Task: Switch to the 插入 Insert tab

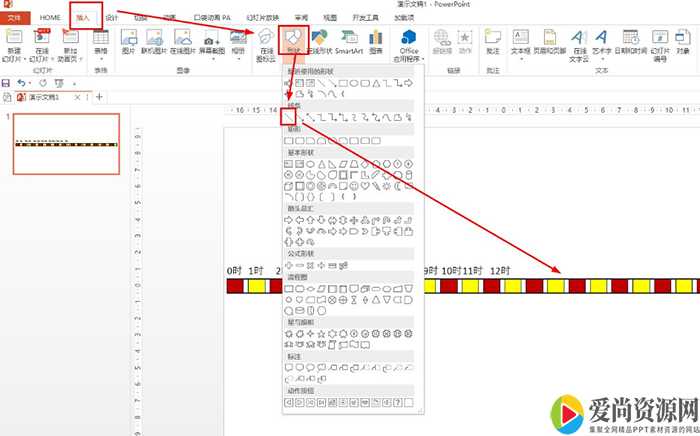Action: [x=85, y=17]
